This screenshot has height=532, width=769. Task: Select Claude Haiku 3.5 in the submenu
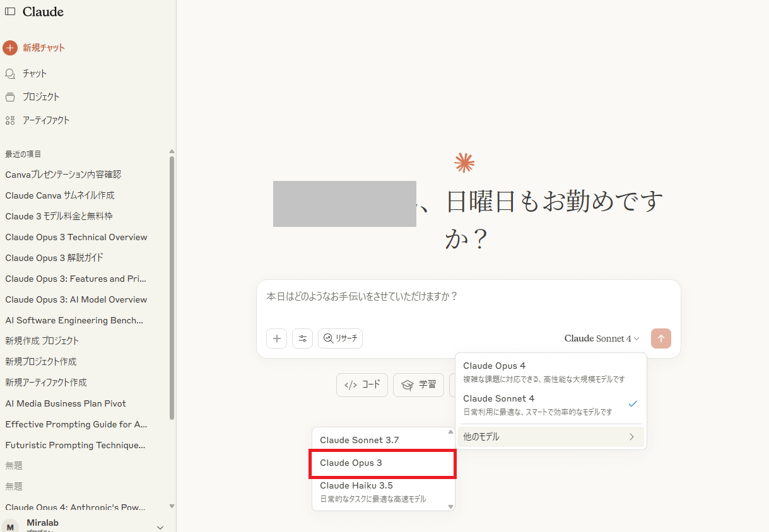(380, 492)
